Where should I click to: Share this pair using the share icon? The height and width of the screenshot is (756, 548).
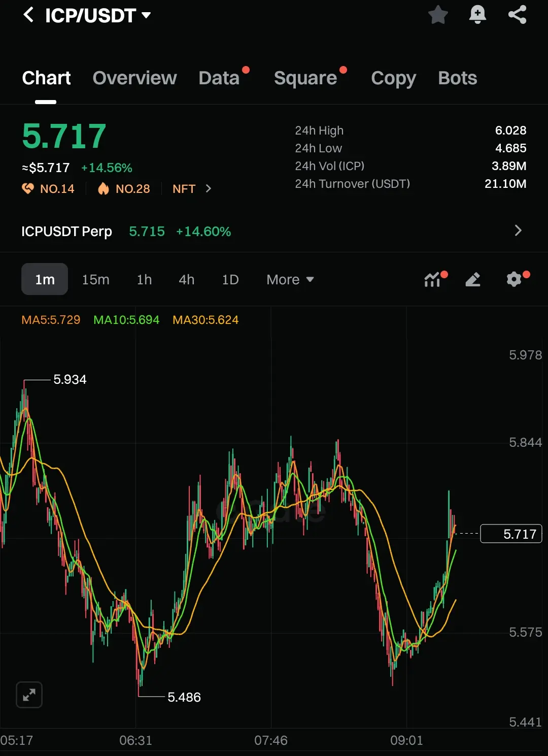[517, 15]
